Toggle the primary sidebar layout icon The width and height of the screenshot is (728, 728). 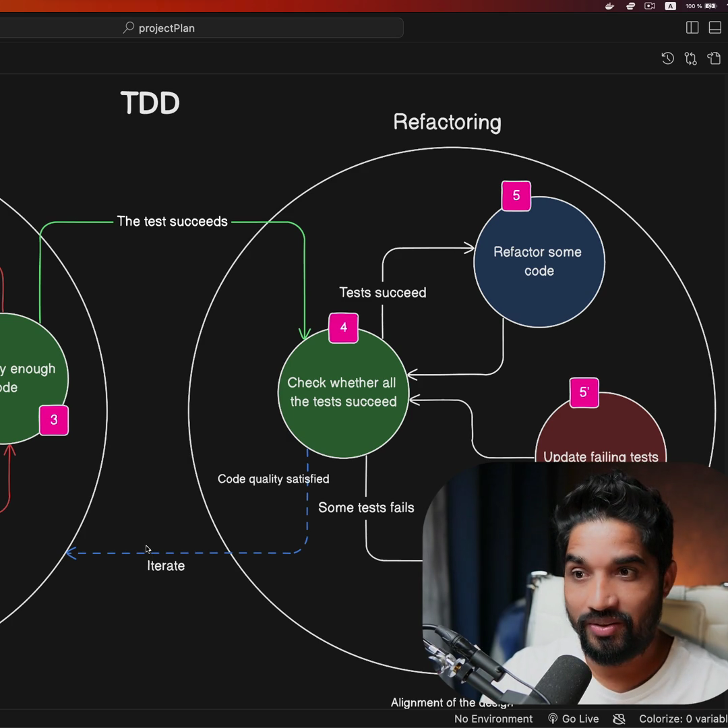(692, 28)
